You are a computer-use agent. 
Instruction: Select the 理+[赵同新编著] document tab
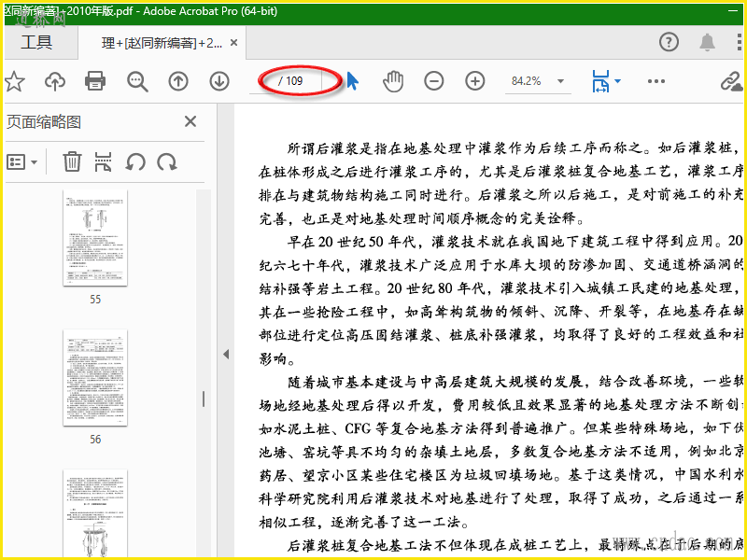click(x=162, y=43)
